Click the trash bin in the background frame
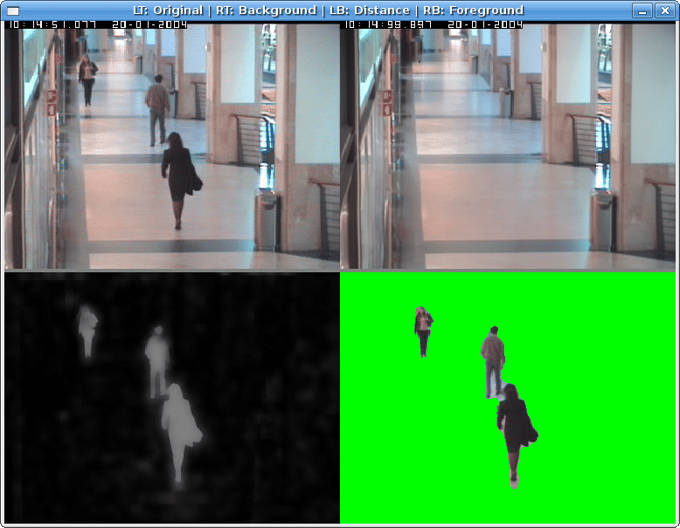 (x=602, y=220)
